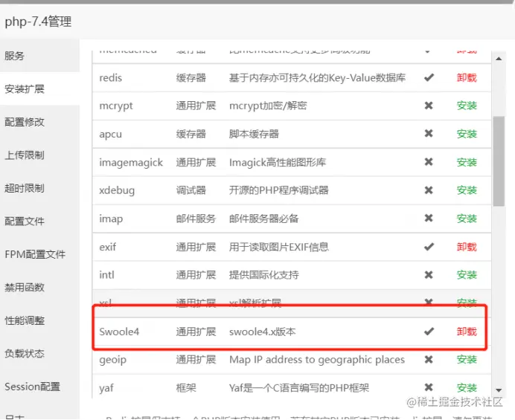Install the intl extension
The height and width of the screenshot is (420, 515).
tap(467, 275)
